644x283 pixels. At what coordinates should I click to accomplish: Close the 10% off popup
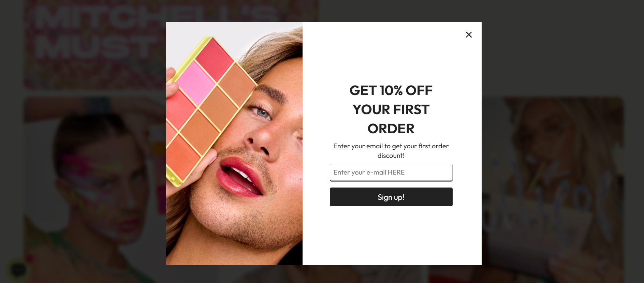[469, 34]
